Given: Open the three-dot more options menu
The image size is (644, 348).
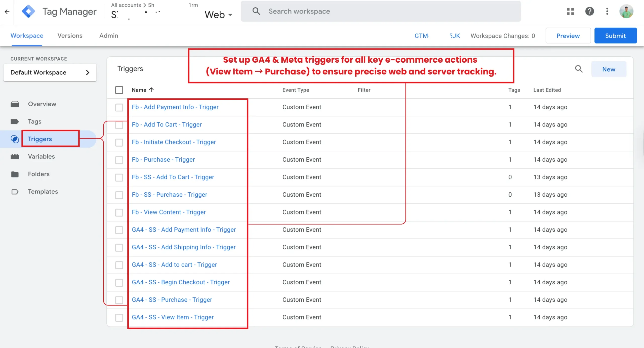Looking at the screenshot, I should tap(607, 11).
